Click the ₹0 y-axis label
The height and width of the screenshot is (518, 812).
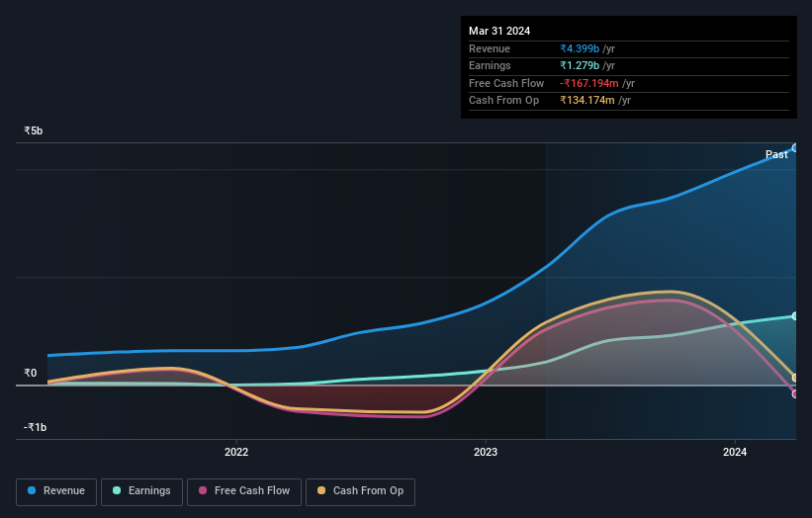coord(30,373)
